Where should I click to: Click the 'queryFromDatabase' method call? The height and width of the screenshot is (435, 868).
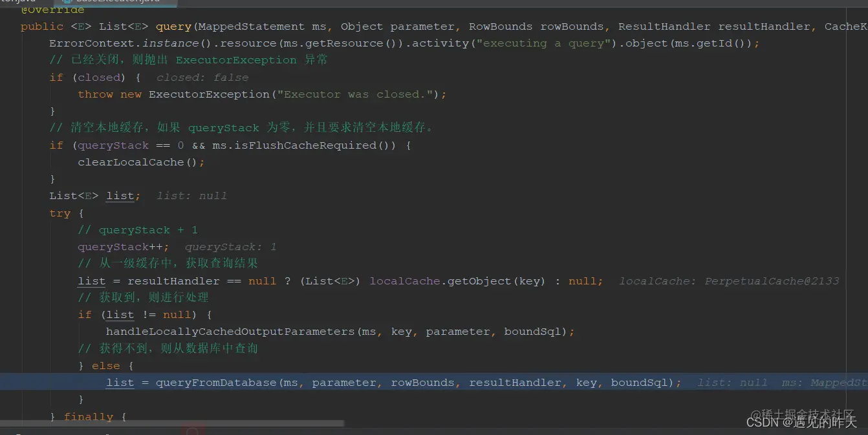coord(216,383)
